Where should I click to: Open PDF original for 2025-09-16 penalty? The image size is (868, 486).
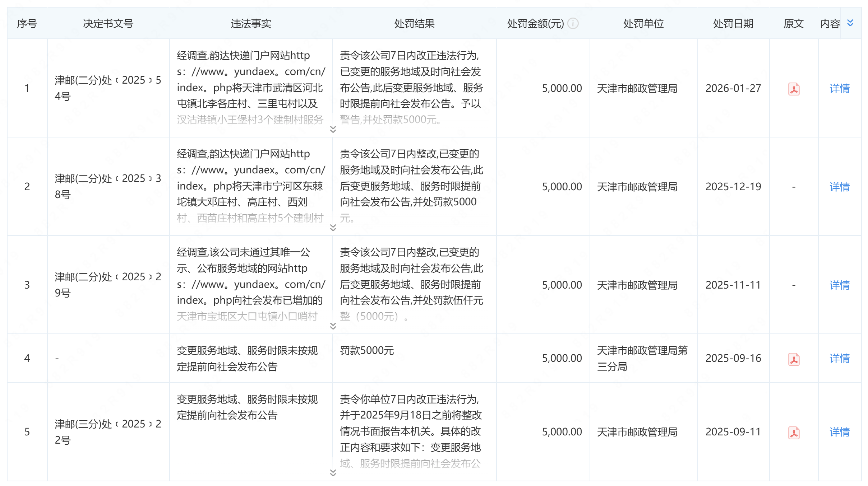pos(793,359)
